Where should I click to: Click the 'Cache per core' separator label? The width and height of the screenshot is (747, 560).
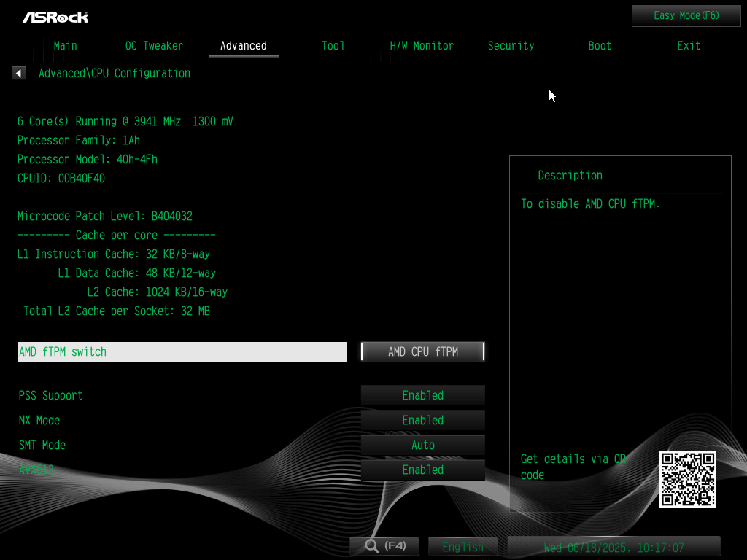coord(117,236)
